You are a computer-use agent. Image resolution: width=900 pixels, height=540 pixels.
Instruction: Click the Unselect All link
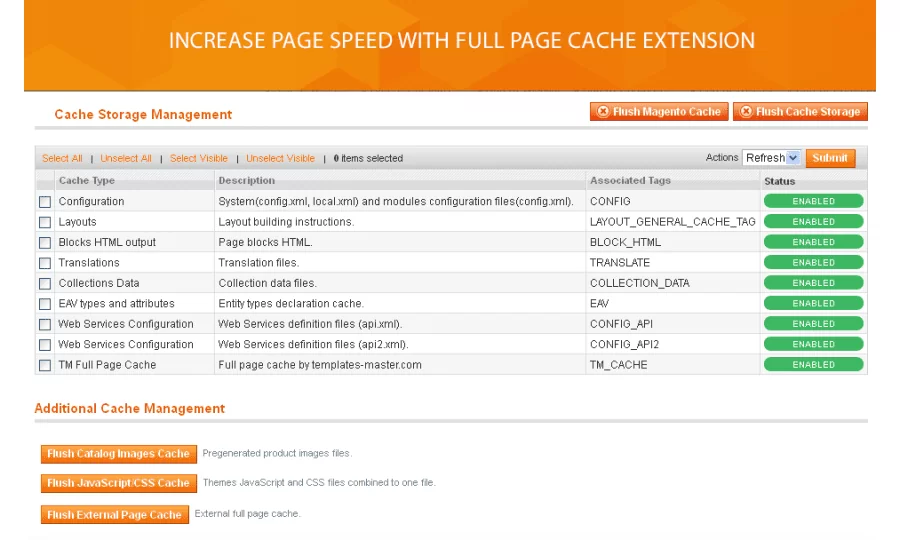click(126, 158)
